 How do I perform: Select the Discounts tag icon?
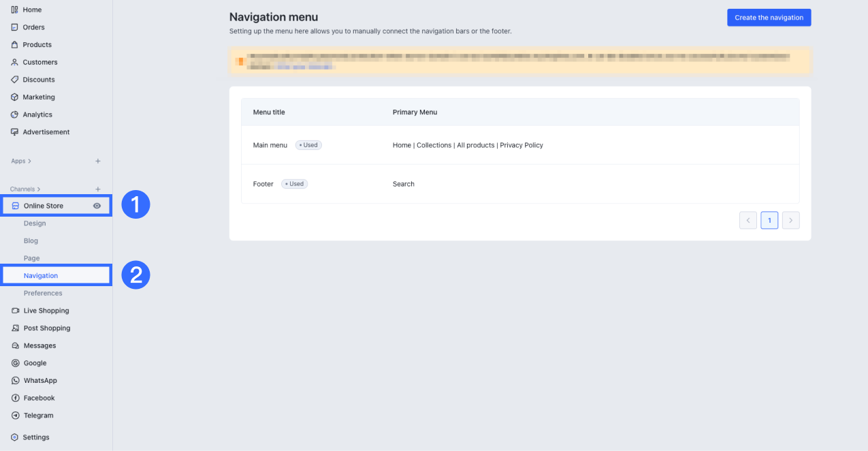pos(14,79)
